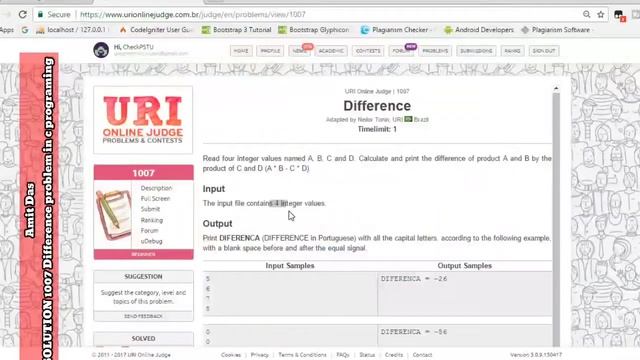
Task: Reload the page with the refresh icon
Action: pos(22,15)
